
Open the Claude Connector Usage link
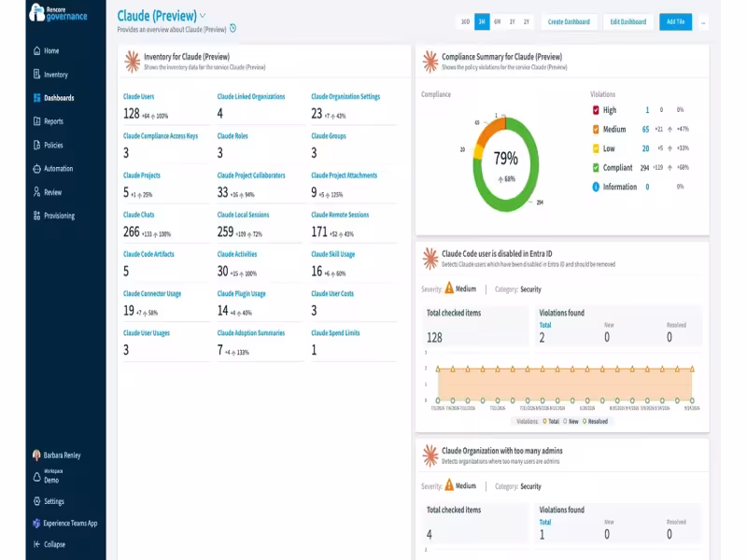(152, 294)
